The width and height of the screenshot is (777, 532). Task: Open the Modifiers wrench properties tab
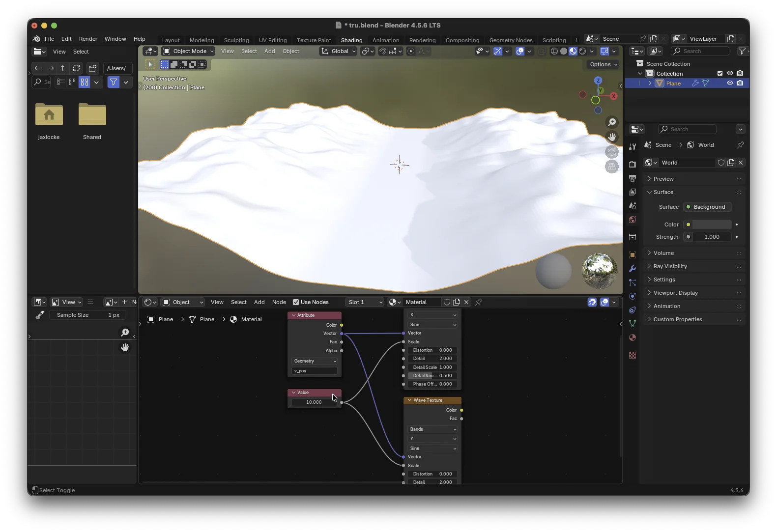[x=633, y=269]
